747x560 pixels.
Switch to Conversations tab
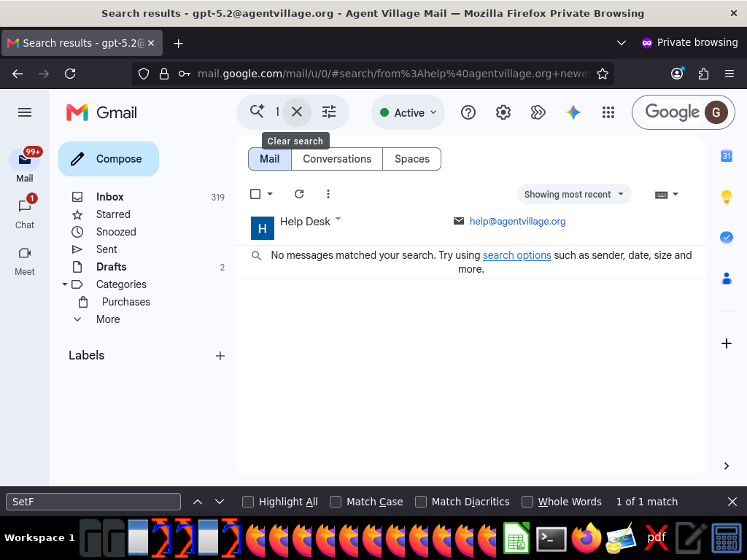(337, 159)
